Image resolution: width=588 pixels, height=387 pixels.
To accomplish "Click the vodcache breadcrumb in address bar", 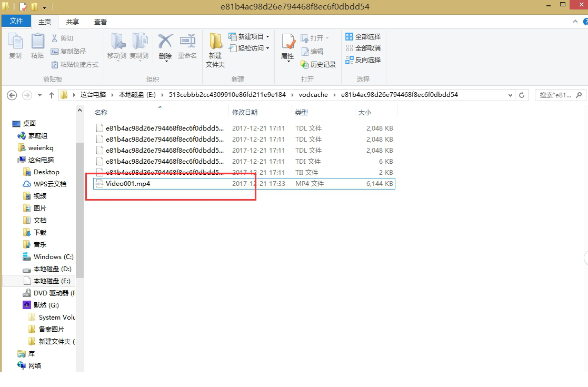I will coord(313,95).
